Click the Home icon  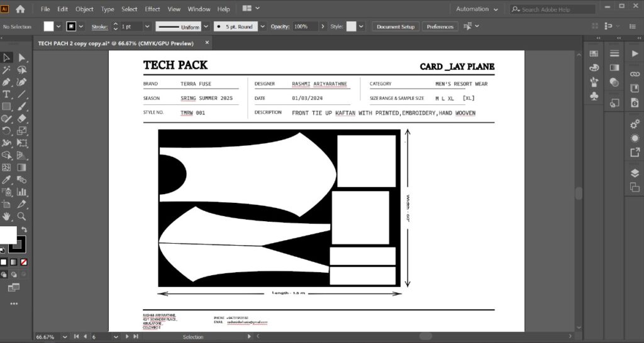[x=20, y=9]
